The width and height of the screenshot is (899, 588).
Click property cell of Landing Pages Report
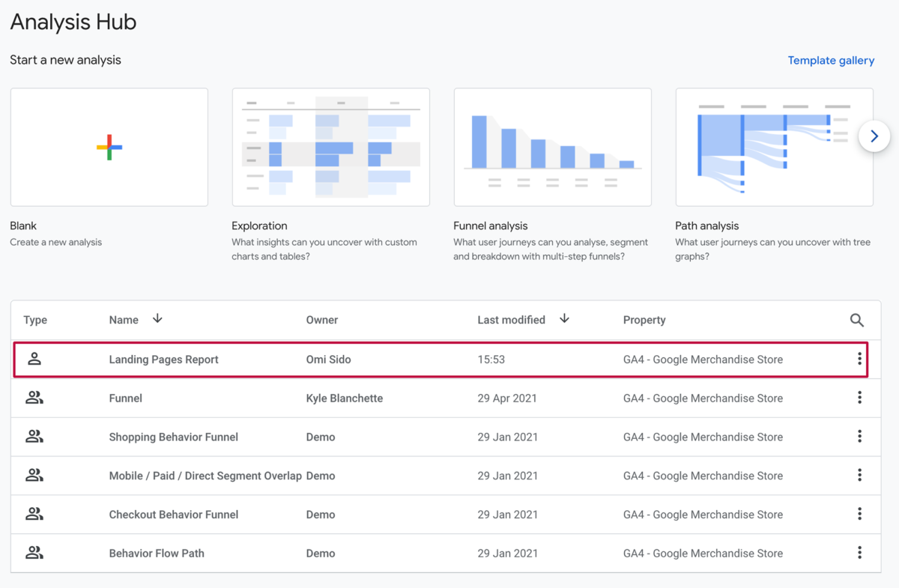click(x=703, y=360)
